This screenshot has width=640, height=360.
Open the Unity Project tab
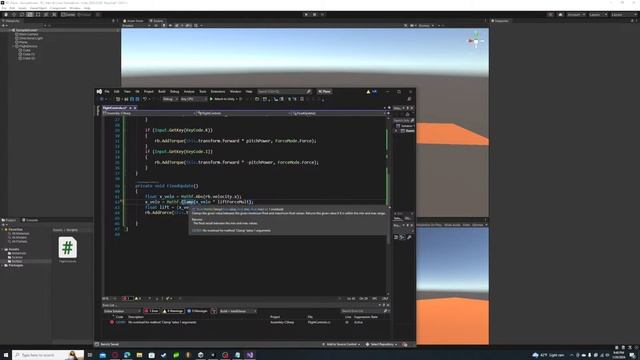coord(10,220)
